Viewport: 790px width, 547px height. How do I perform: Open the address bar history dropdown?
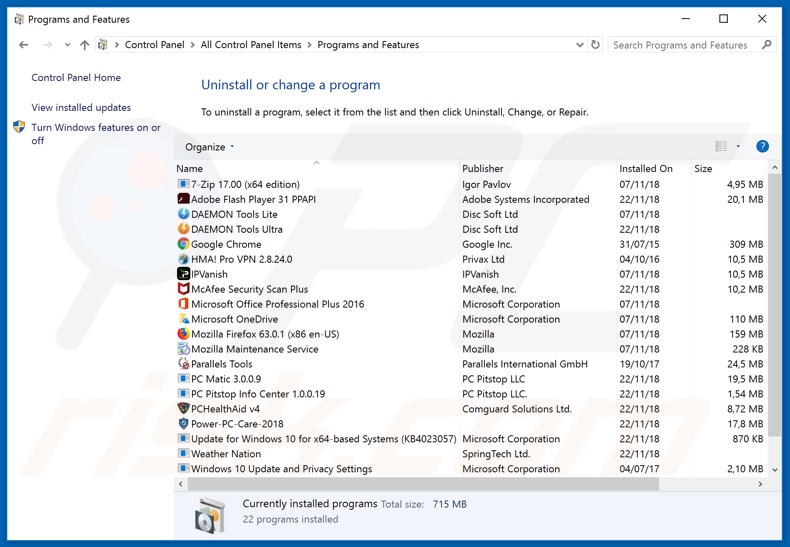click(579, 45)
